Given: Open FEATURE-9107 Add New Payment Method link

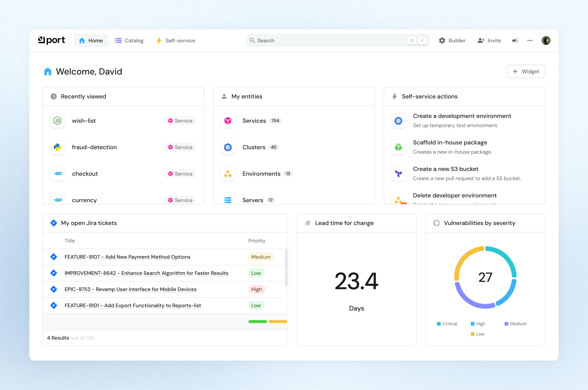Looking at the screenshot, I should point(128,257).
